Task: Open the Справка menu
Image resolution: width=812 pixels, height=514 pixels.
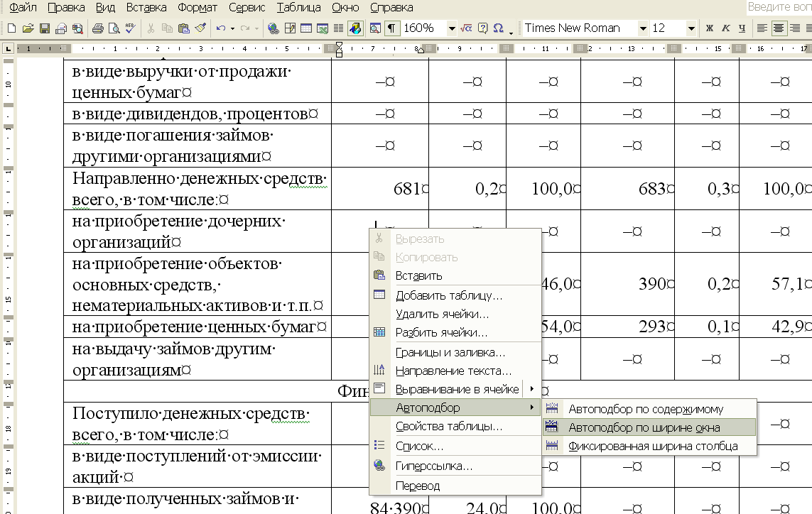Action: 392,7
